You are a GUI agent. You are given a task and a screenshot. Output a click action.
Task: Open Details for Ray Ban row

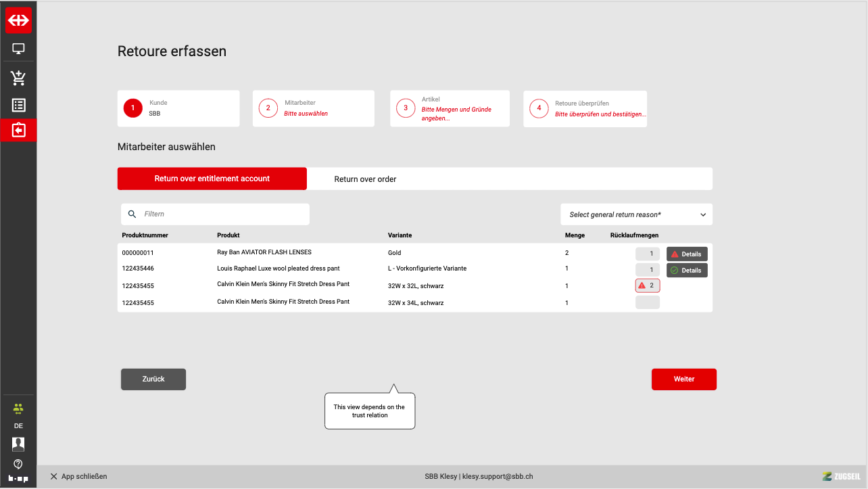(687, 254)
